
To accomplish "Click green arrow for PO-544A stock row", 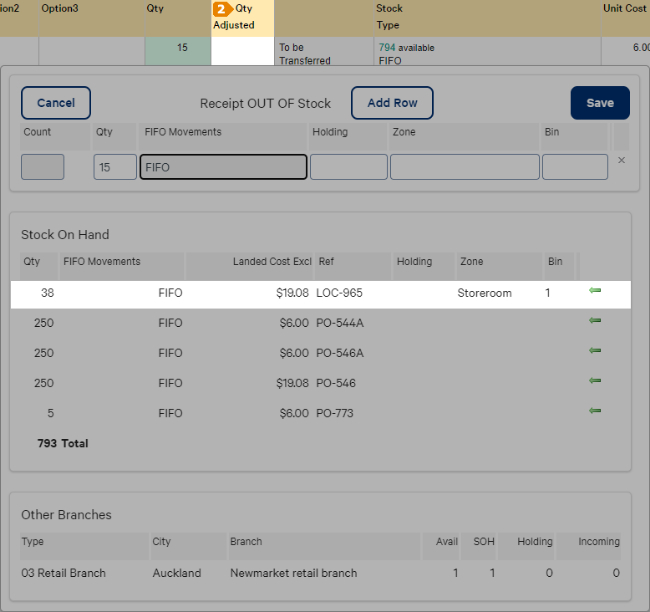I will (x=595, y=321).
